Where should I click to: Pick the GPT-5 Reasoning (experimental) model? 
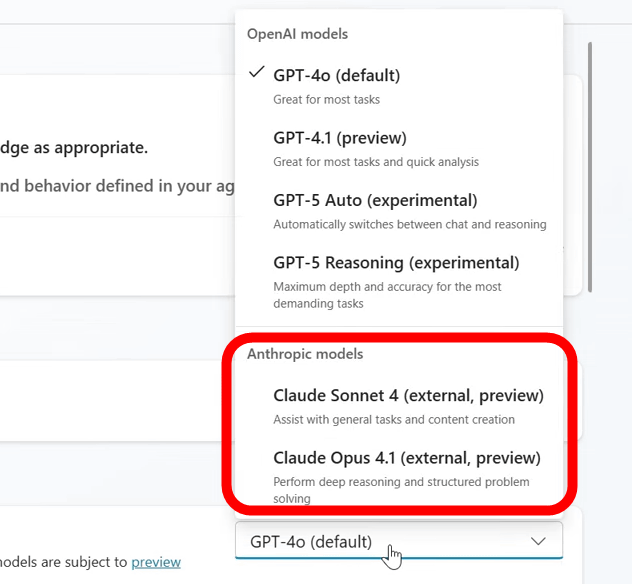tap(396, 263)
